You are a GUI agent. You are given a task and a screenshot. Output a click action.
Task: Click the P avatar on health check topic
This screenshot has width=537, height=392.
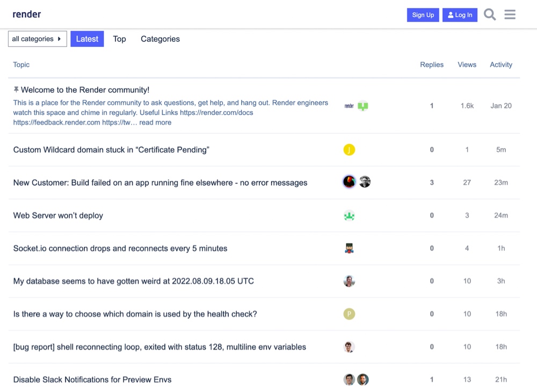pos(349,314)
